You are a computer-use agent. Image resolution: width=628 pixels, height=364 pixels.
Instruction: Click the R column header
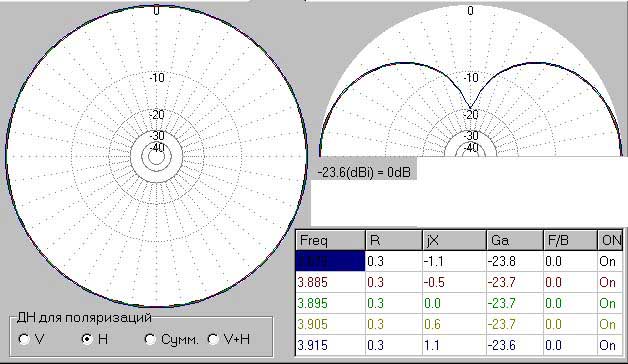click(x=394, y=240)
